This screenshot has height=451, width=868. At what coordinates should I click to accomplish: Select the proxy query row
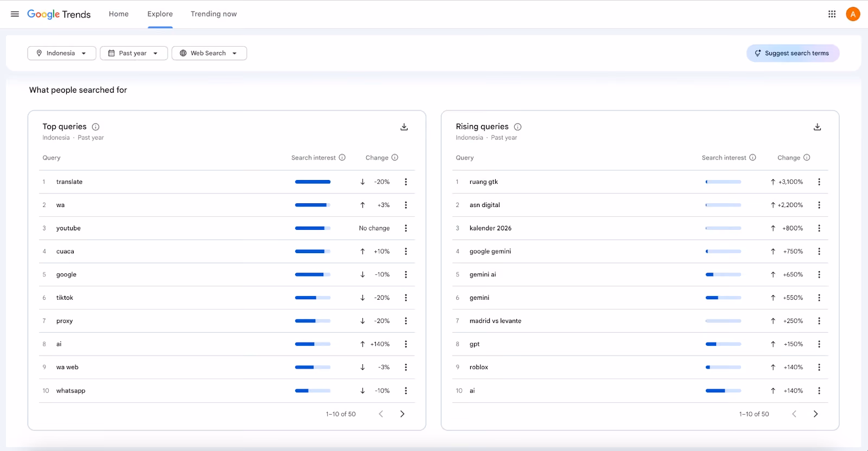227,321
